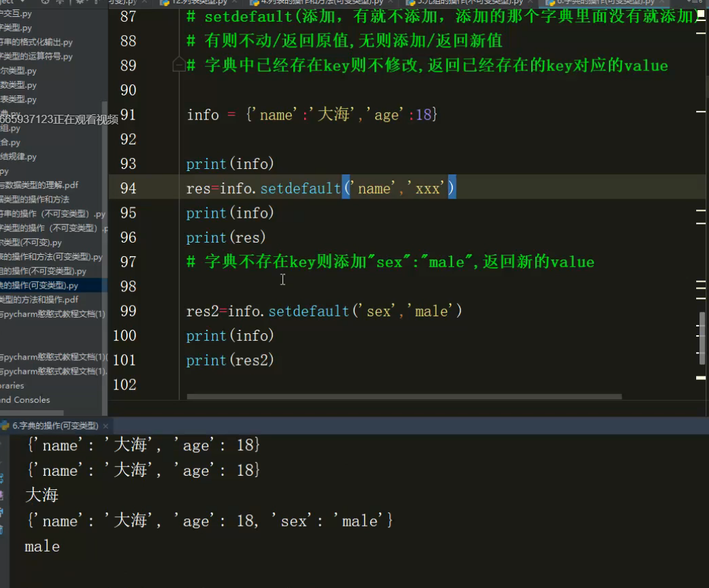Click console output line '大海'
This screenshot has width=709, height=588.
point(42,495)
